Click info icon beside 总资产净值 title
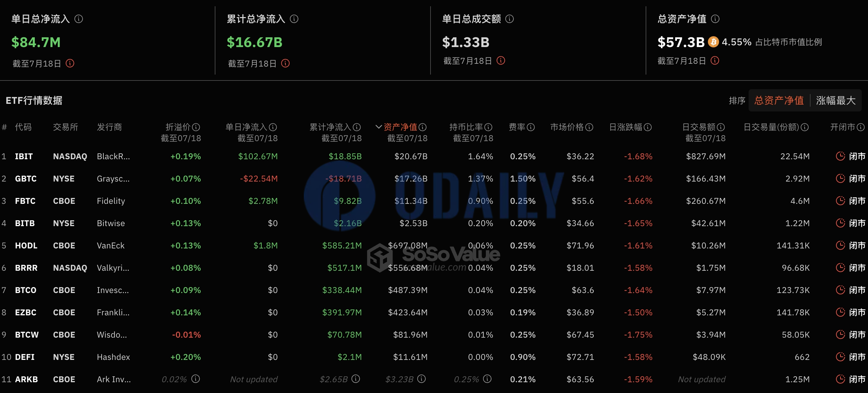 pos(715,19)
